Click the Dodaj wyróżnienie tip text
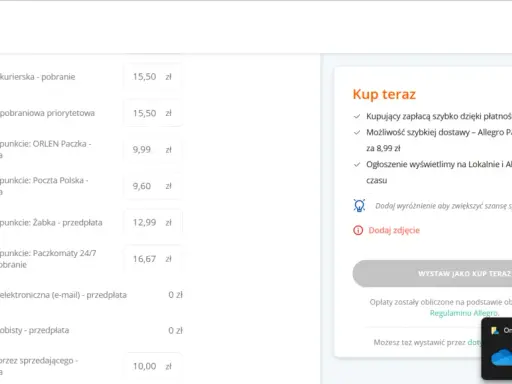This screenshot has height=384, width=512. coord(443,206)
